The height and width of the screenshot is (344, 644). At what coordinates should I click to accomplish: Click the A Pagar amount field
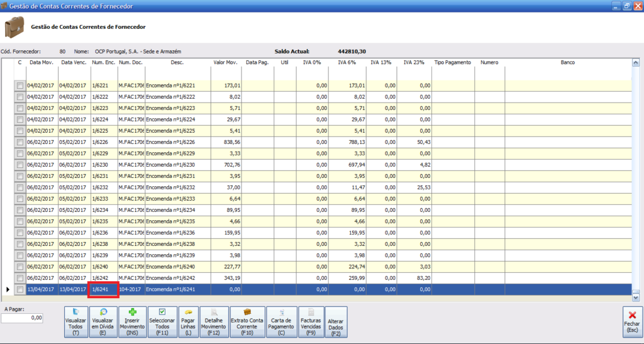pos(22,318)
